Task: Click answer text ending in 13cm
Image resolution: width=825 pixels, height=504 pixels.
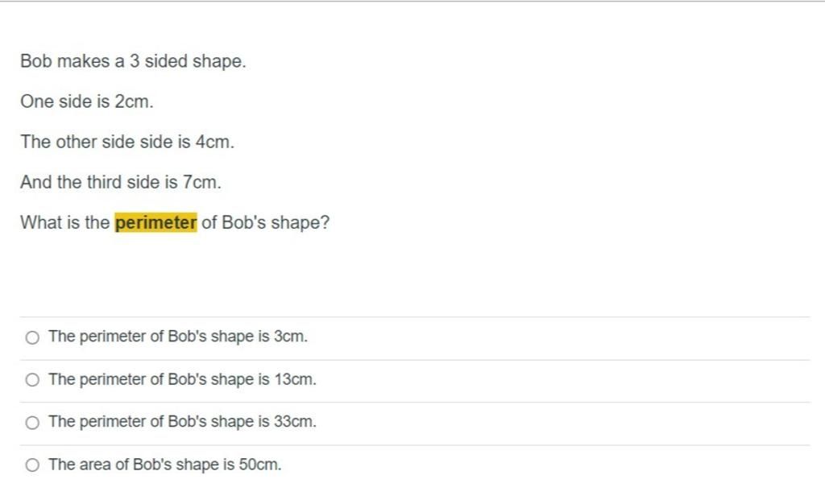Action: (183, 379)
